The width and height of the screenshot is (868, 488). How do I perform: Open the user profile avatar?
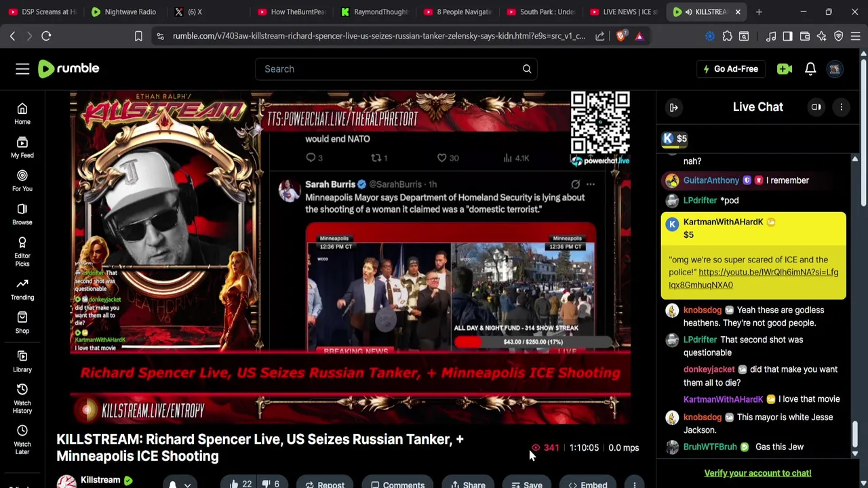(x=835, y=68)
